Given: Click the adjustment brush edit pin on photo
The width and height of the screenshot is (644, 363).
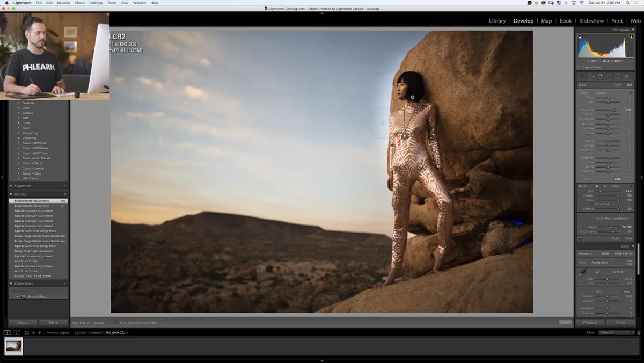Looking at the screenshot, I should [413, 97].
